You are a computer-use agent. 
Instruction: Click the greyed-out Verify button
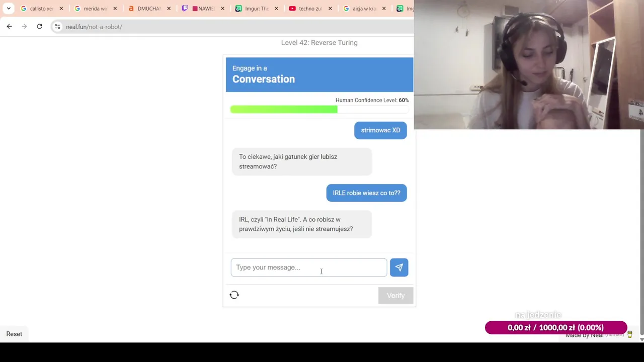tap(395, 296)
